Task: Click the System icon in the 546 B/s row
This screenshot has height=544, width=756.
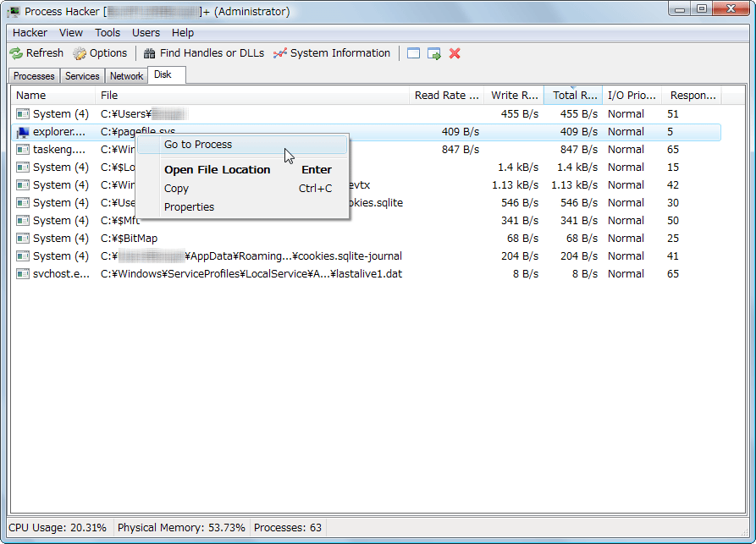Action: click(x=23, y=203)
